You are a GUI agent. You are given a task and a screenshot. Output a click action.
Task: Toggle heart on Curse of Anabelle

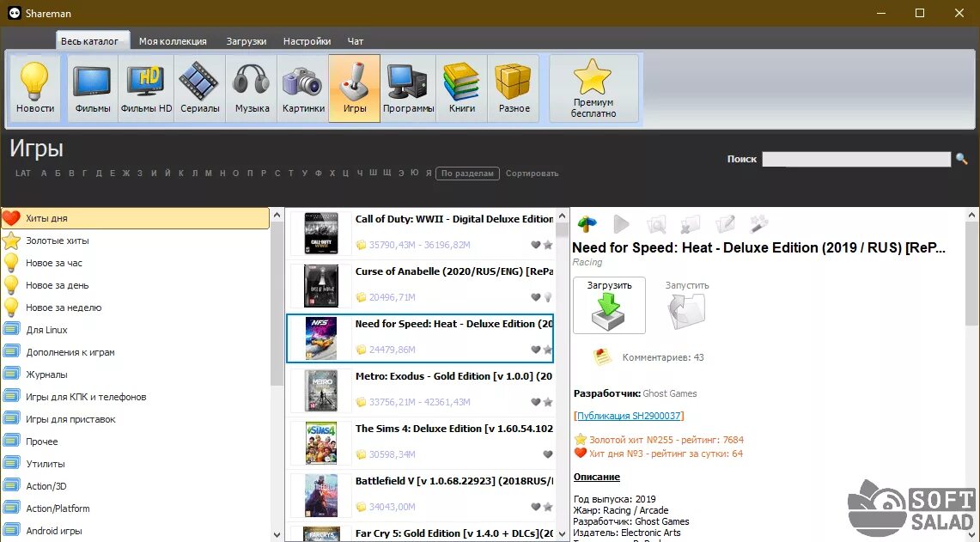536,297
